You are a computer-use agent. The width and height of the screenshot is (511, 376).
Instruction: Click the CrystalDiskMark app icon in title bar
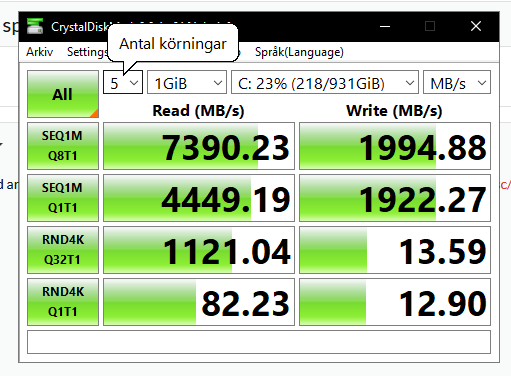tap(35, 26)
